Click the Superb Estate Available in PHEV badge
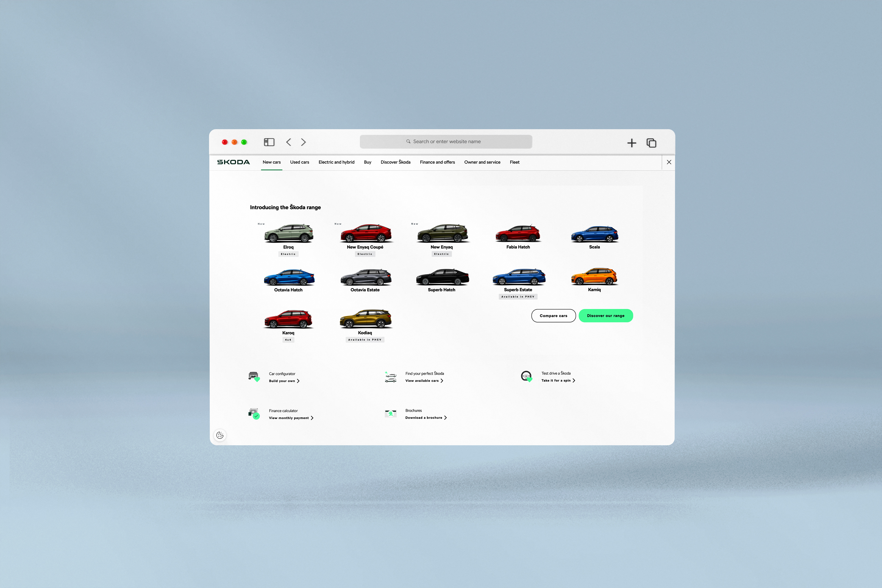Image resolution: width=882 pixels, height=588 pixels. tap(518, 297)
